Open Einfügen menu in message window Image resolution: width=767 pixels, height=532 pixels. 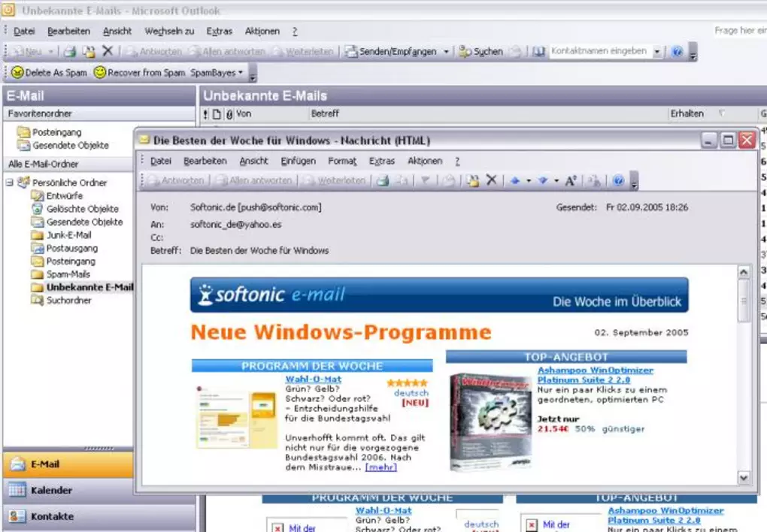298,161
